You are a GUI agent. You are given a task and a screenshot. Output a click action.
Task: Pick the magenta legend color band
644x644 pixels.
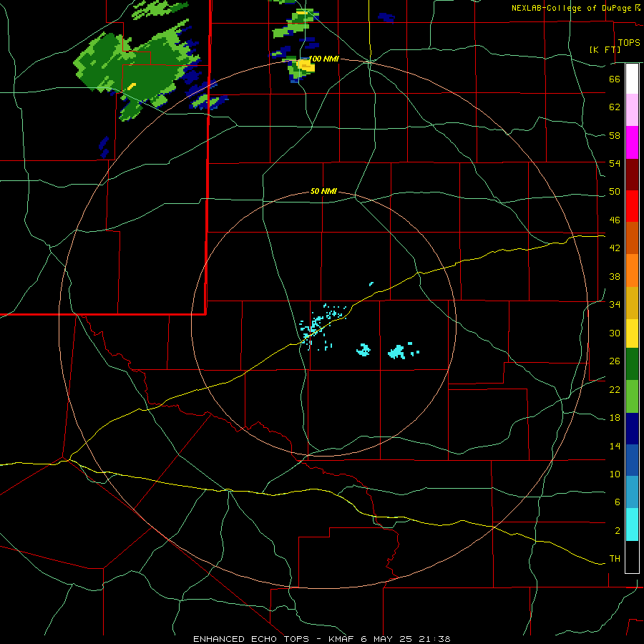[632, 142]
